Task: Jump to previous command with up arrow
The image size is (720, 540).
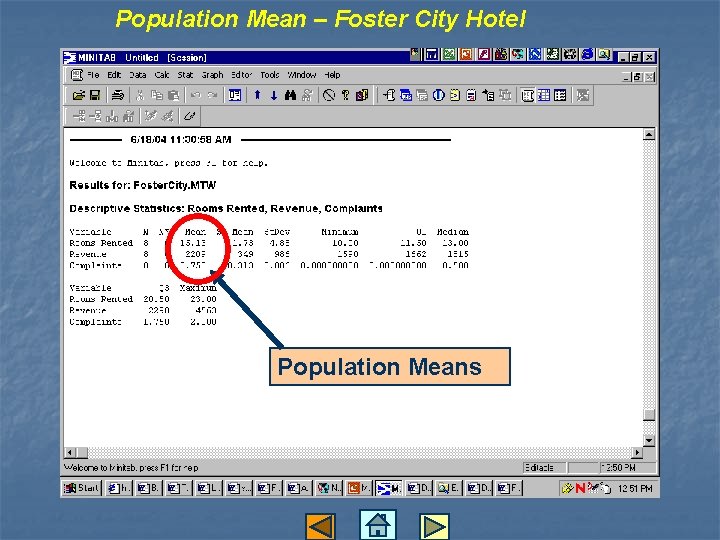Action: click(257, 96)
